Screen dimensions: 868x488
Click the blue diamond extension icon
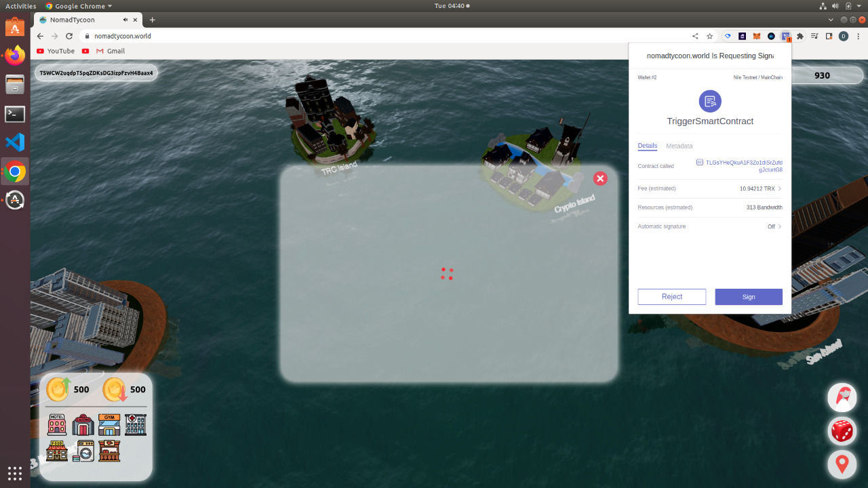728,36
